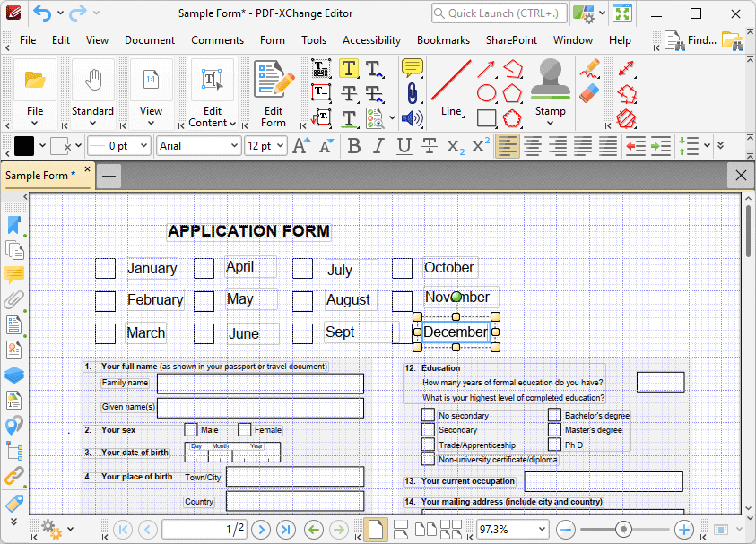Select the Oval shape tool

[486, 93]
